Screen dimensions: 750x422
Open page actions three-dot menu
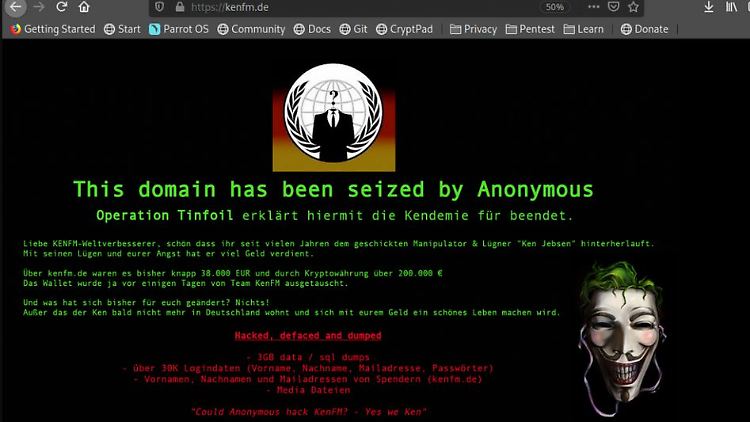[x=594, y=7]
